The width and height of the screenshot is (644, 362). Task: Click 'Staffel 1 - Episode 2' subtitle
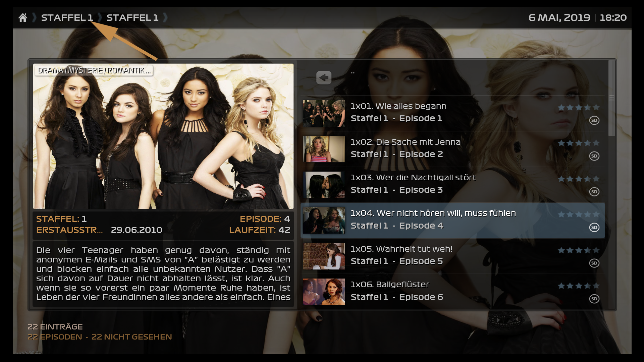(x=397, y=155)
